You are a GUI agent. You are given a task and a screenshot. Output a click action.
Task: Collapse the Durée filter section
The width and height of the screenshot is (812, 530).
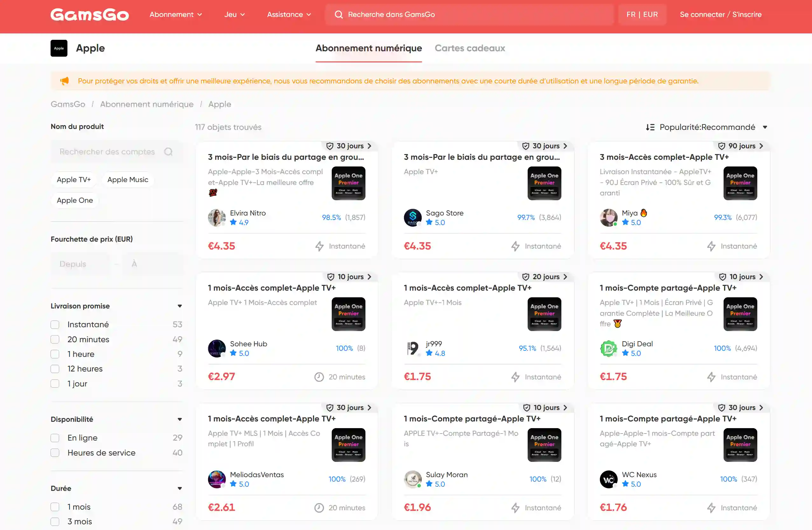pyautogui.click(x=179, y=488)
